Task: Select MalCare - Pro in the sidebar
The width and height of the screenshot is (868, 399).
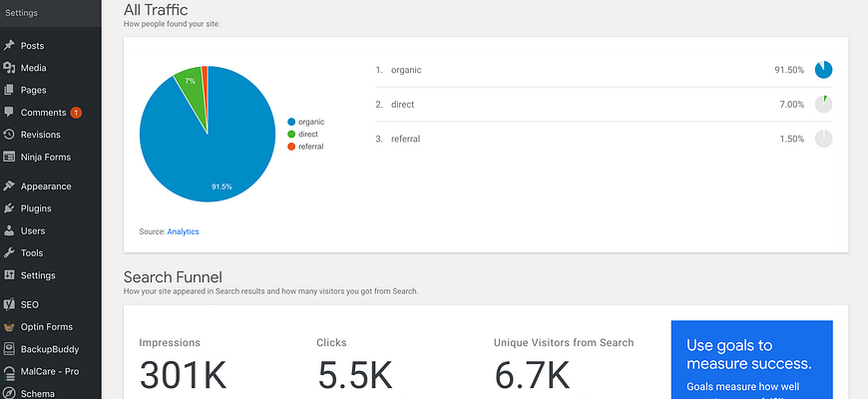Action: coord(50,371)
